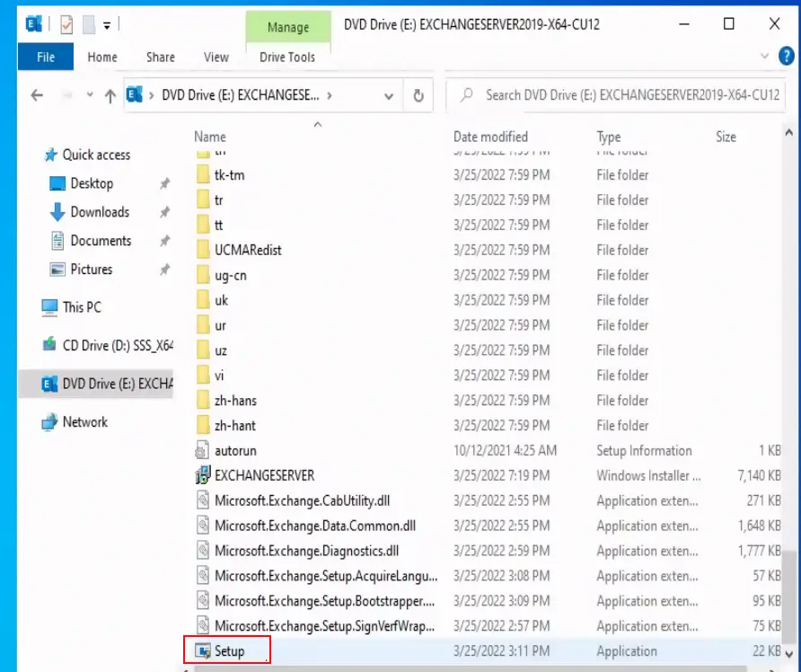Expand the ribbon using the chevron
Screen dimensions: 801x672
[764, 57]
